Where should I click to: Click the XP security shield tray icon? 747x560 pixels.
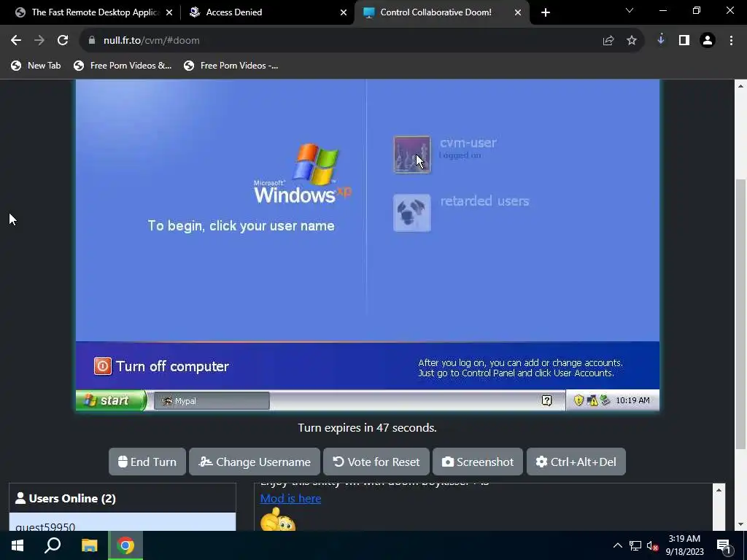tap(578, 400)
